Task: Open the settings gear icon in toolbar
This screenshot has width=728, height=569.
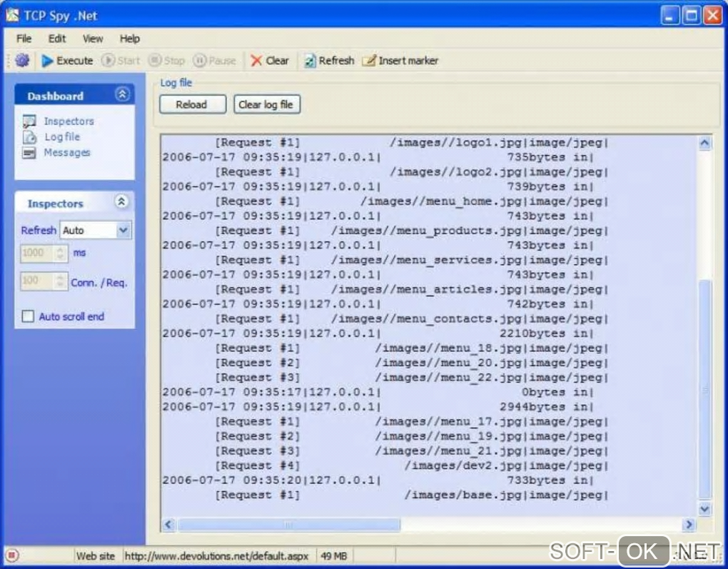Action: pos(22,61)
